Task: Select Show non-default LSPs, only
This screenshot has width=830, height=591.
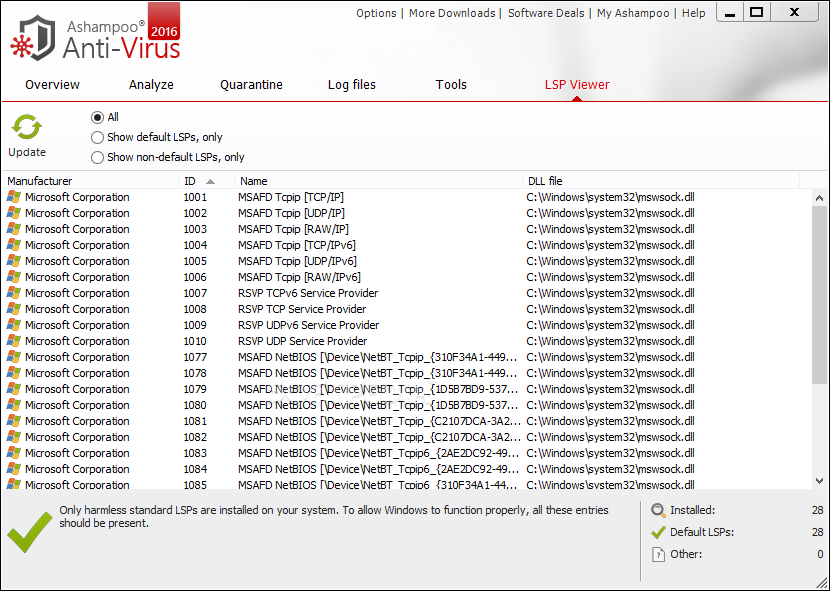Action: click(x=97, y=157)
